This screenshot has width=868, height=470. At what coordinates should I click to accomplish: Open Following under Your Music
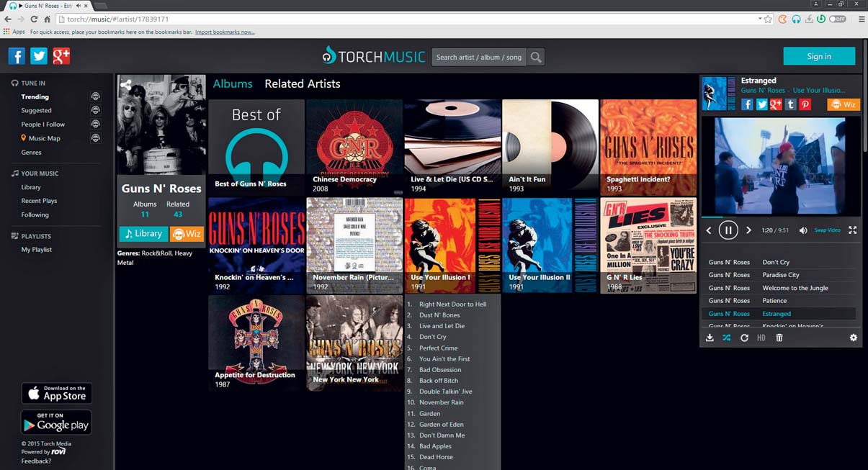click(35, 214)
